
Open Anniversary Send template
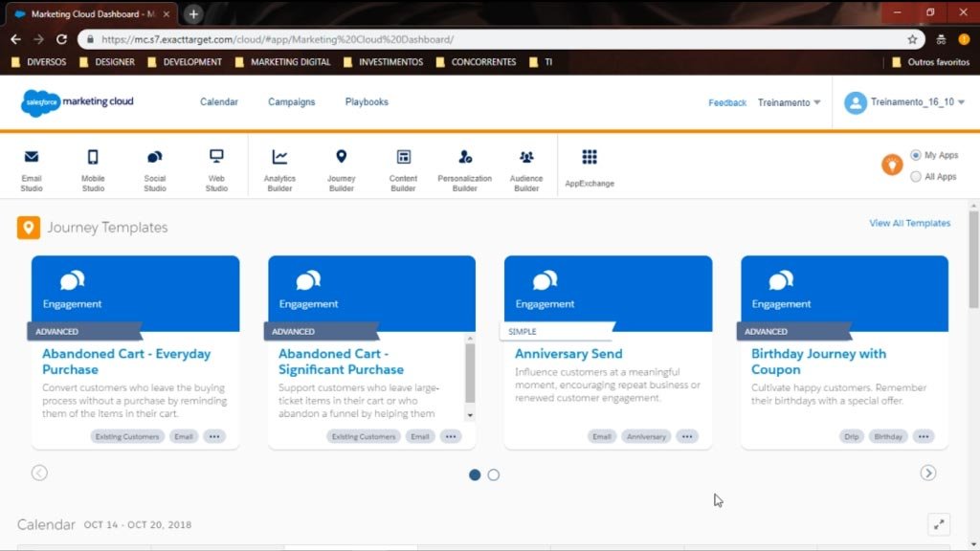click(568, 354)
